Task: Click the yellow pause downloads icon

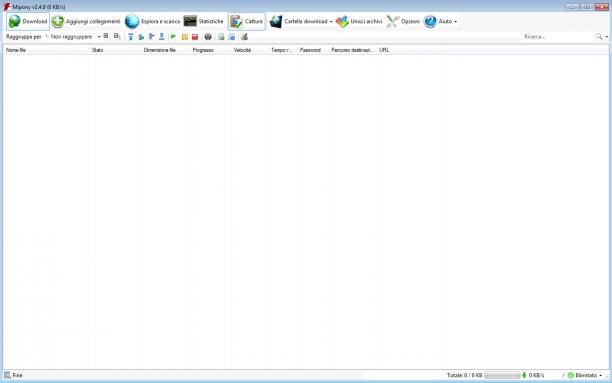Action: [x=185, y=37]
